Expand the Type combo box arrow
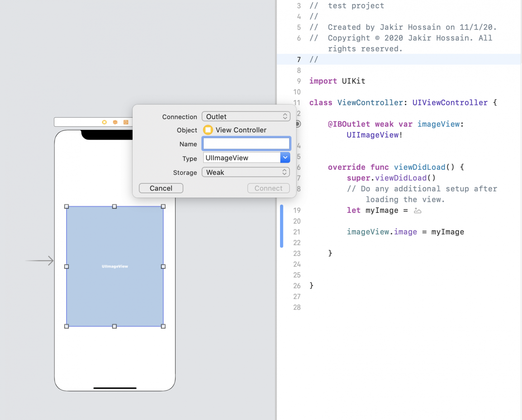 pos(285,158)
